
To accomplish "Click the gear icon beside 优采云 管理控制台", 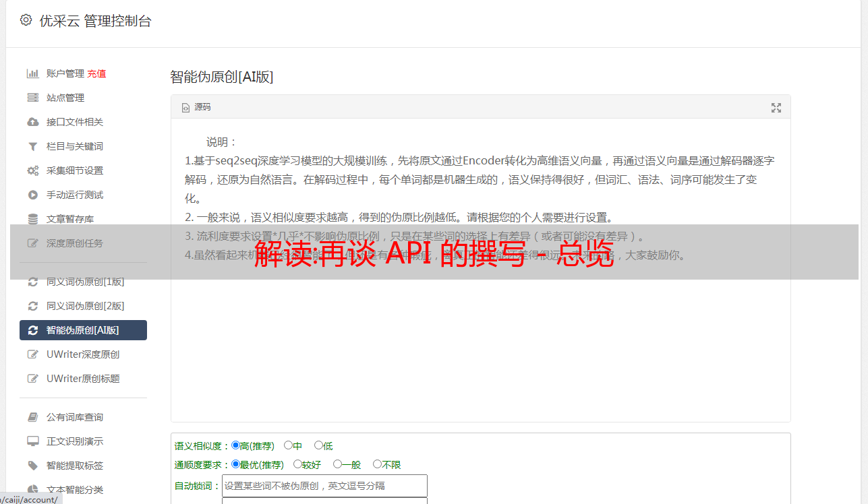I will (26, 20).
